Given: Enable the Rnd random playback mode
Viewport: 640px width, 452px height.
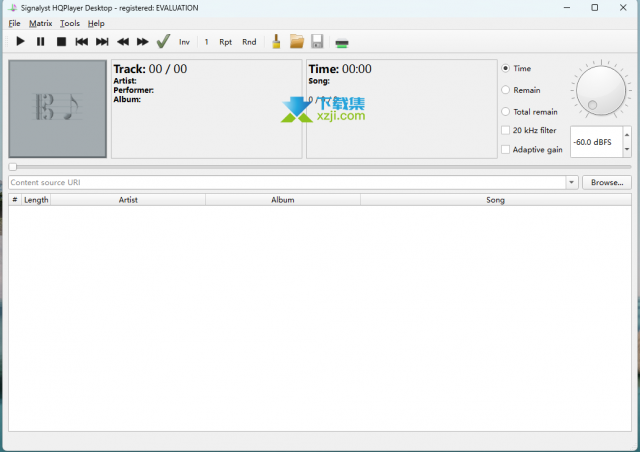Looking at the screenshot, I should click(249, 42).
